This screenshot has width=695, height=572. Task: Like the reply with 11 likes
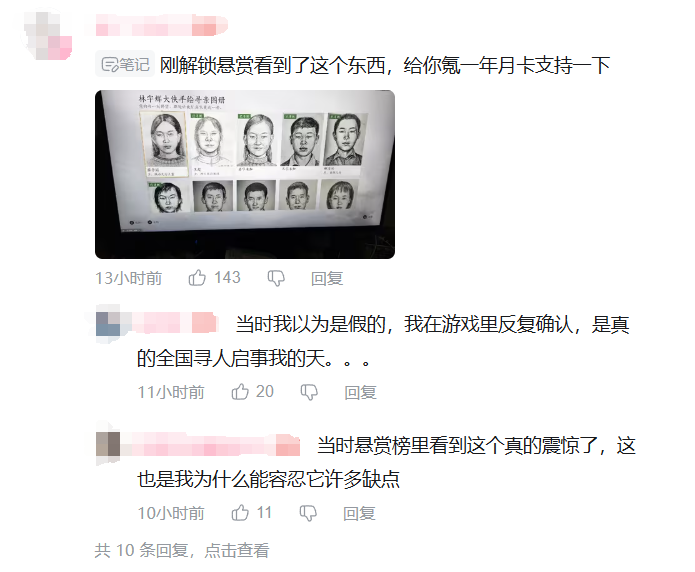[240, 513]
